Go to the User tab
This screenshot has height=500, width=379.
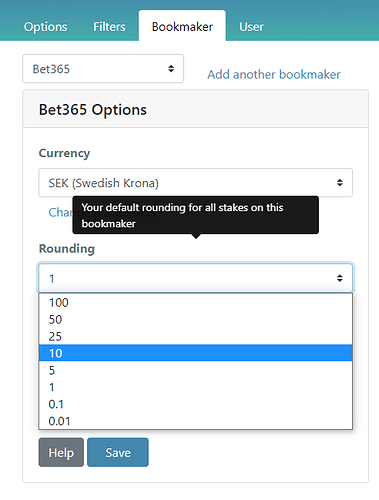pyautogui.click(x=251, y=27)
